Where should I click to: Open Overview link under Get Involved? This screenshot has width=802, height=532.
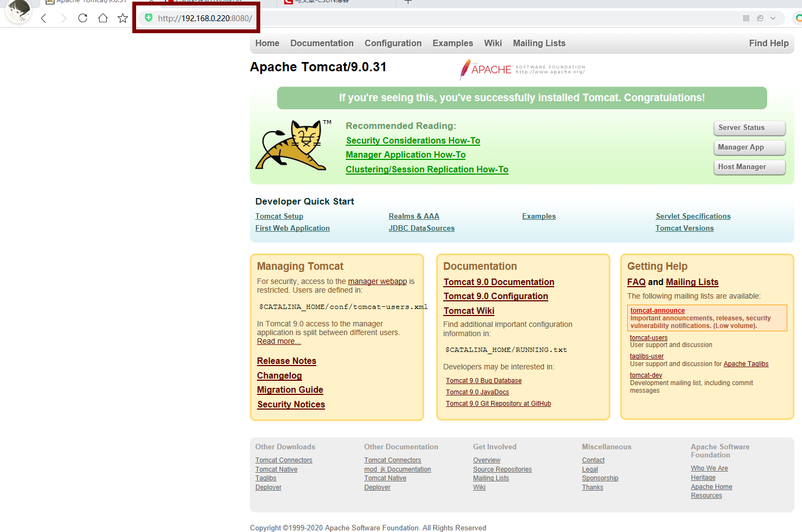click(x=487, y=460)
